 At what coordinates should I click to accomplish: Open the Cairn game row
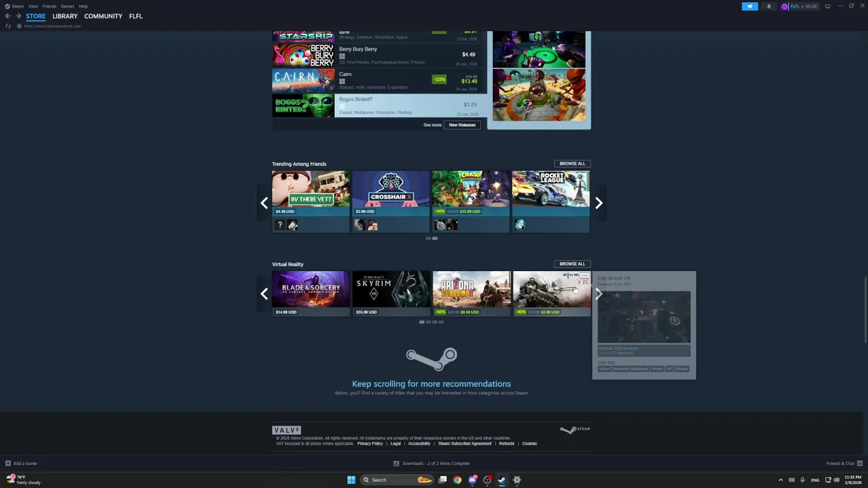click(x=380, y=81)
